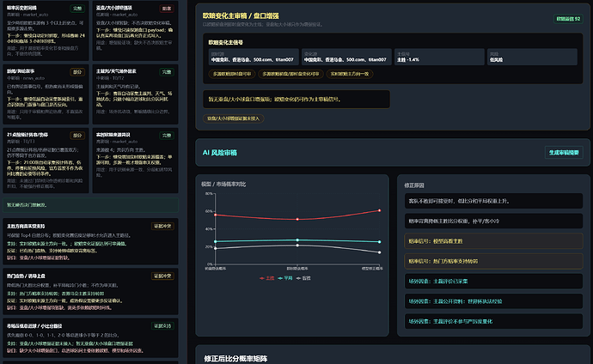Click the 完整 badge on top-left odds history card
This screenshot has height=364, width=593.
pos(77,9)
